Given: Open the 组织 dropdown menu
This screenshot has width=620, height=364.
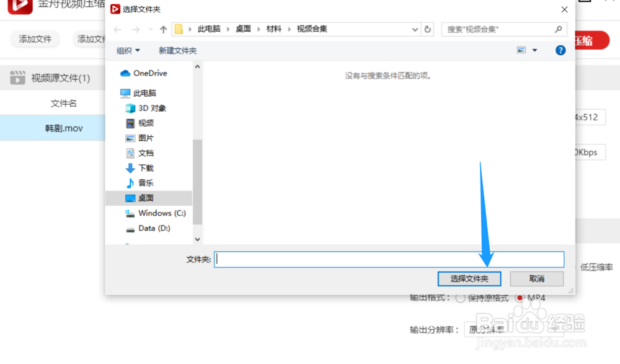Looking at the screenshot, I should [128, 50].
